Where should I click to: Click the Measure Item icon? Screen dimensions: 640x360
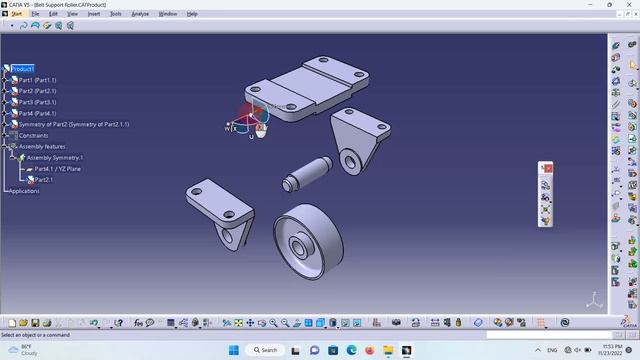pyautogui.click(x=447, y=323)
